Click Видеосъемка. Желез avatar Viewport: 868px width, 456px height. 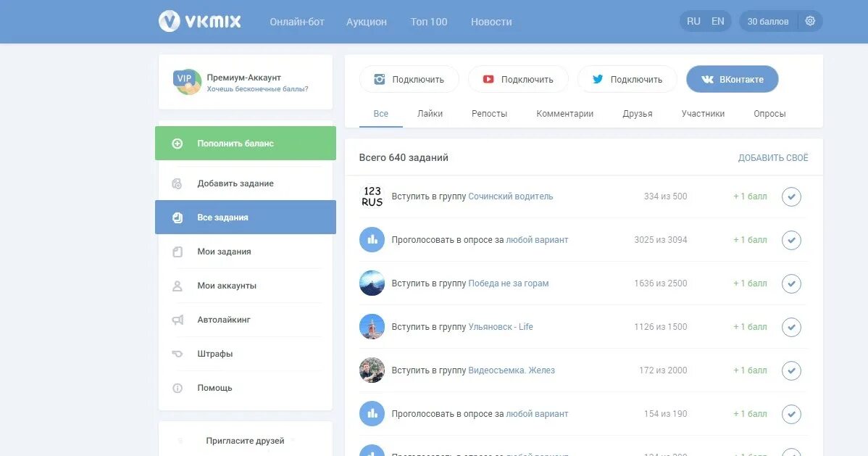pos(372,370)
